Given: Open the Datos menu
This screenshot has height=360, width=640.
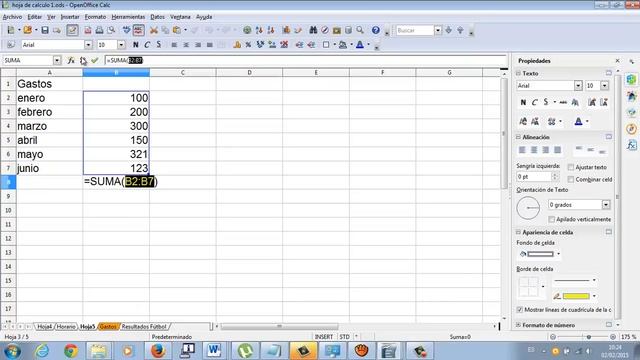Looking at the screenshot, I should 157,17.
